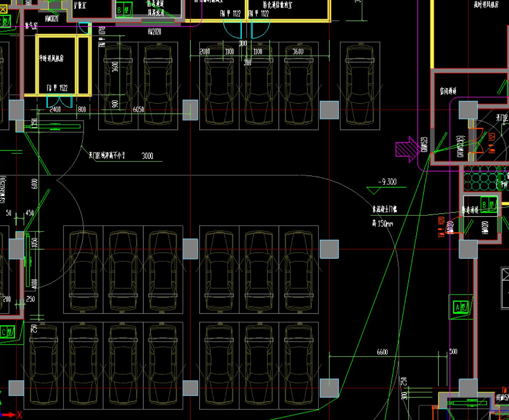Click the vertical 6000 dimension text
Screen dimensions: 509x420
tap(35, 184)
